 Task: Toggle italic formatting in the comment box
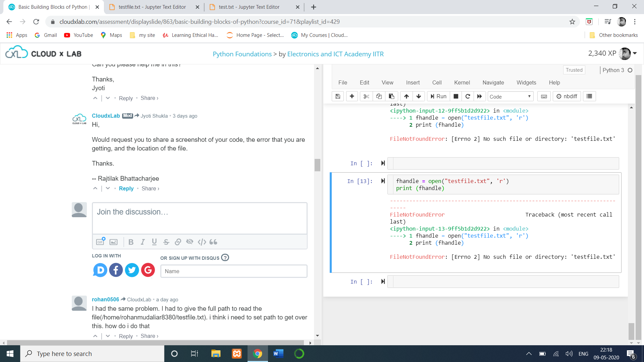(143, 242)
